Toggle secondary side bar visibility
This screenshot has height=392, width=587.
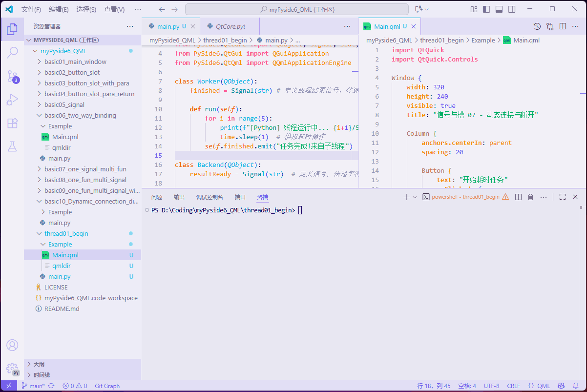click(x=511, y=9)
